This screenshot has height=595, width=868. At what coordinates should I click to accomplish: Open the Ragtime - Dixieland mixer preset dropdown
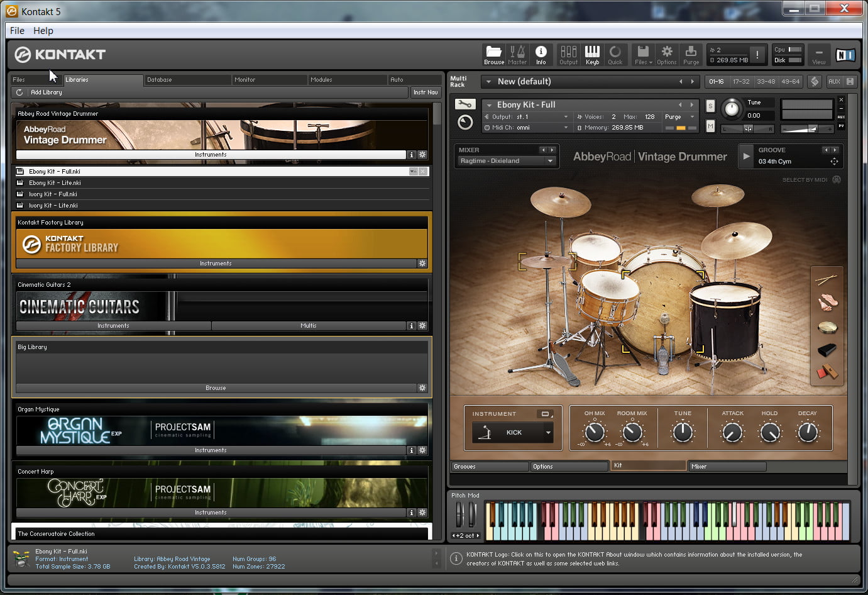[x=507, y=161]
